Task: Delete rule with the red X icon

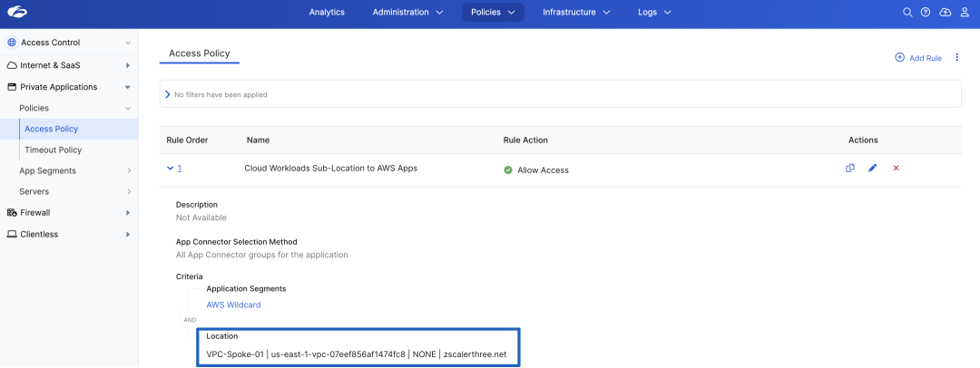Action: pyautogui.click(x=896, y=168)
